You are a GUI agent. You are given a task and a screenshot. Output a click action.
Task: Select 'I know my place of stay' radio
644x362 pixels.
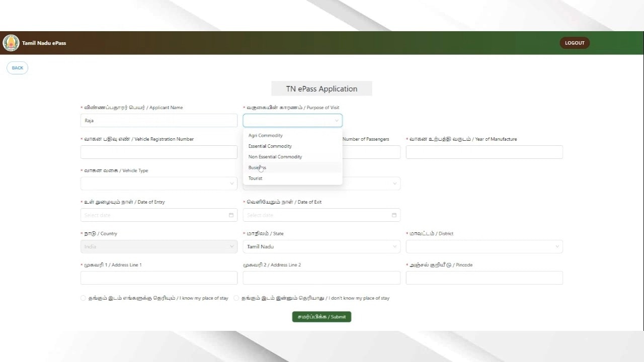84,298
